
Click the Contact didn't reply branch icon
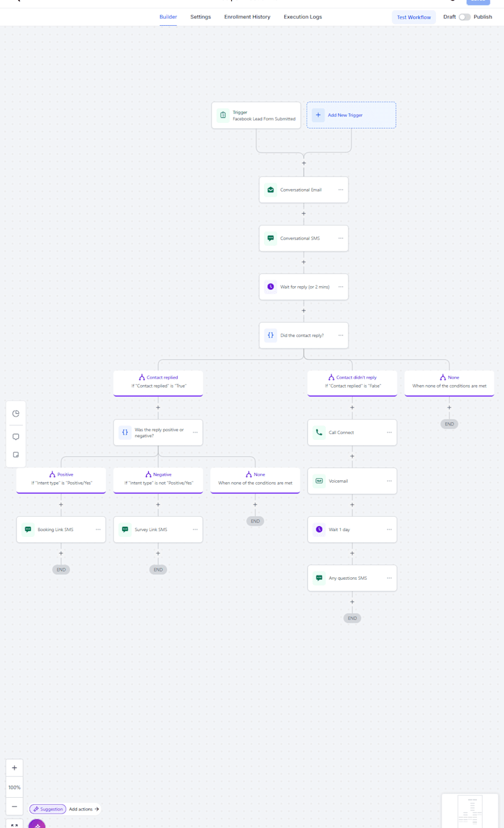coord(331,377)
